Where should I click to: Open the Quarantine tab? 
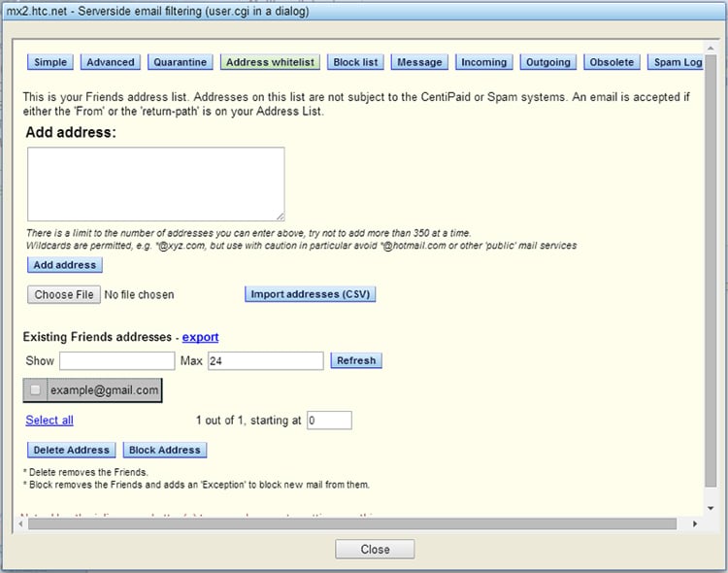(x=181, y=62)
